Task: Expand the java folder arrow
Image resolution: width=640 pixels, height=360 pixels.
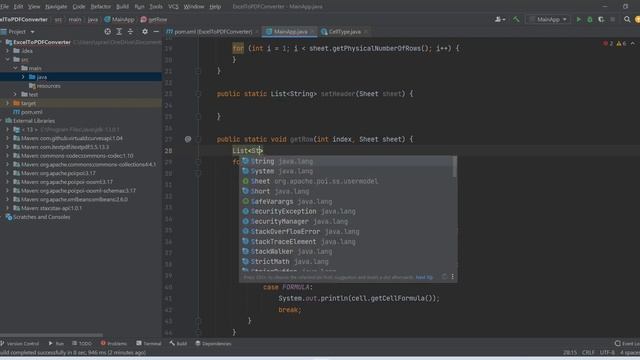Action: pyautogui.click(x=23, y=77)
